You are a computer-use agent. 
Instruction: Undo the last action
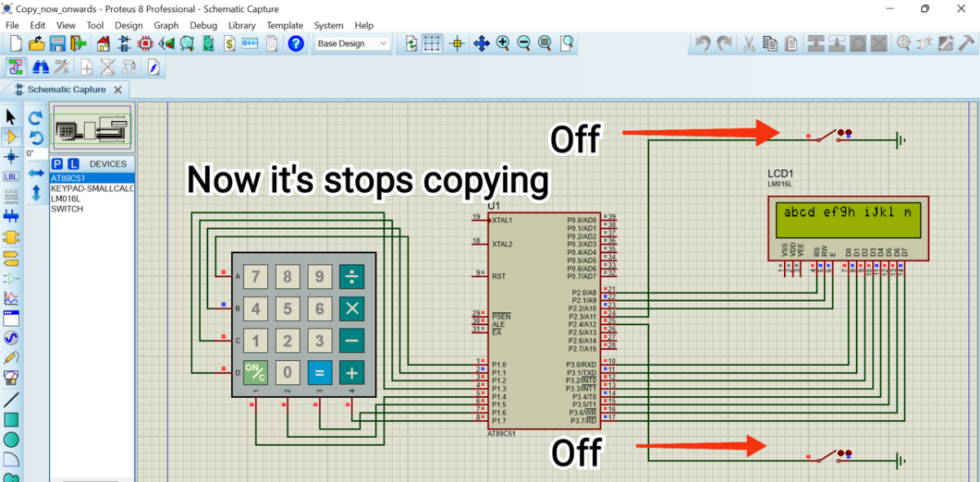(x=702, y=44)
